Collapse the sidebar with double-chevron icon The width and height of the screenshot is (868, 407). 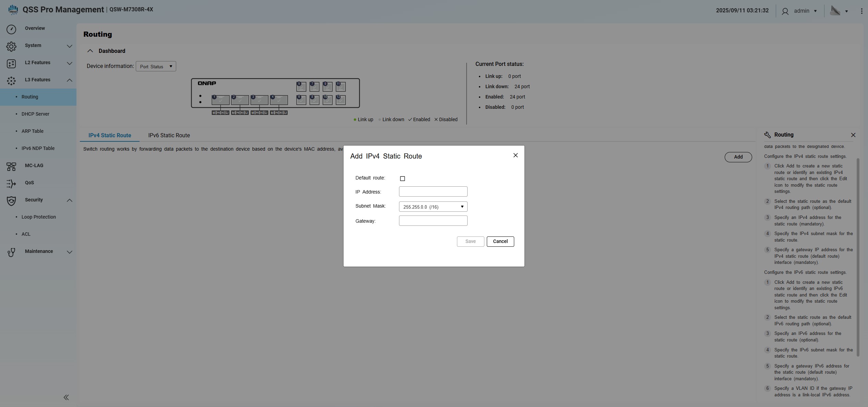[66, 397]
